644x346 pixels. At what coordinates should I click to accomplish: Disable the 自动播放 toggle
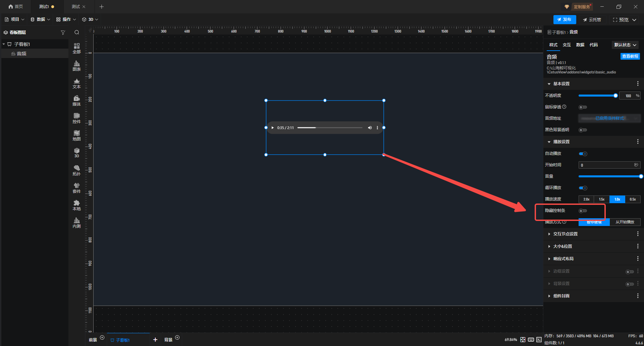(x=583, y=154)
